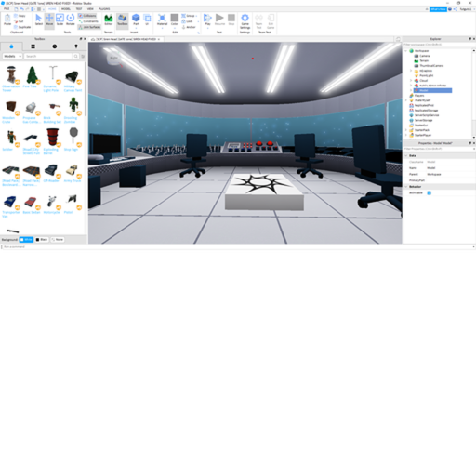Select the Camera item in Explorer
This screenshot has height=476, width=476.
click(424, 56)
